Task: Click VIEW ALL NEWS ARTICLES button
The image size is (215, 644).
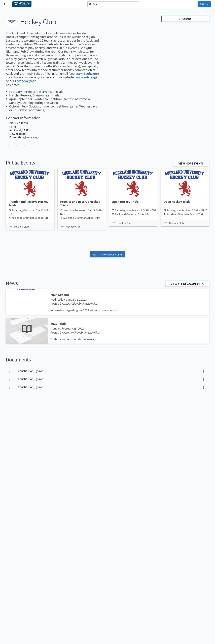Action: tap(187, 284)
